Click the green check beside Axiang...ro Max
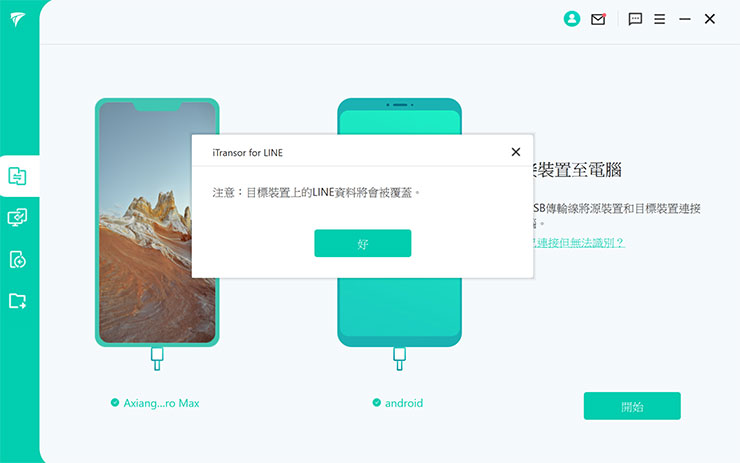Viewport: 740px width, 463px height. (x=115, y=403)
